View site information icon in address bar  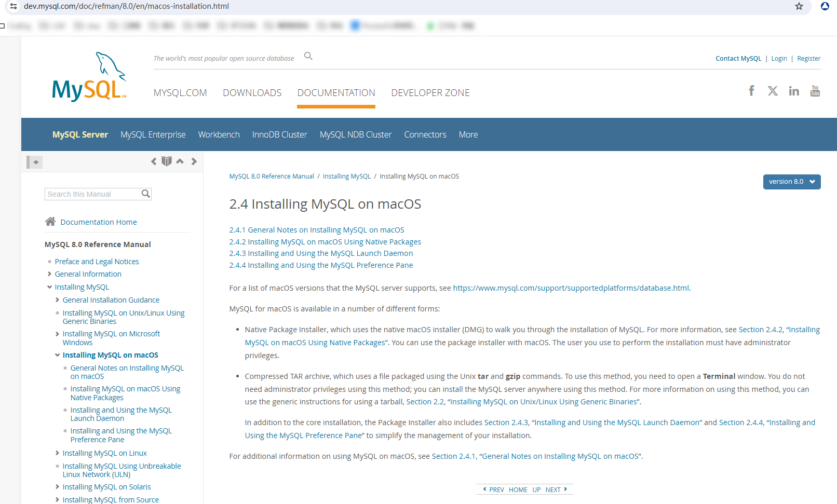[14, 6]
